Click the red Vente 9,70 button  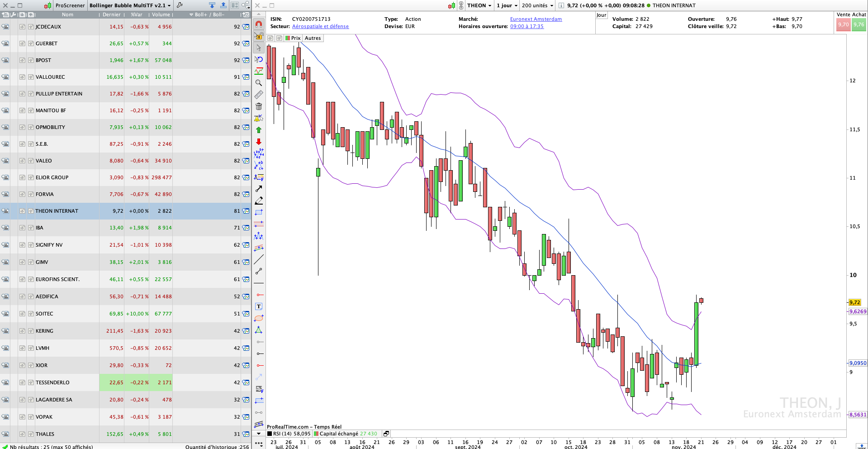[x=843, y=25]
